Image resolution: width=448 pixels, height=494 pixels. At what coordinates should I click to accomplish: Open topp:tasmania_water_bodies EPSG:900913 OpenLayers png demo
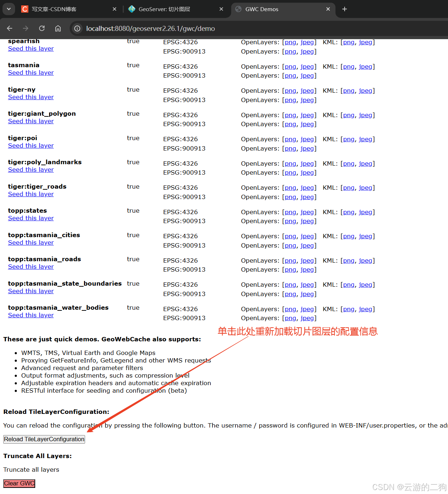point(290,318)
